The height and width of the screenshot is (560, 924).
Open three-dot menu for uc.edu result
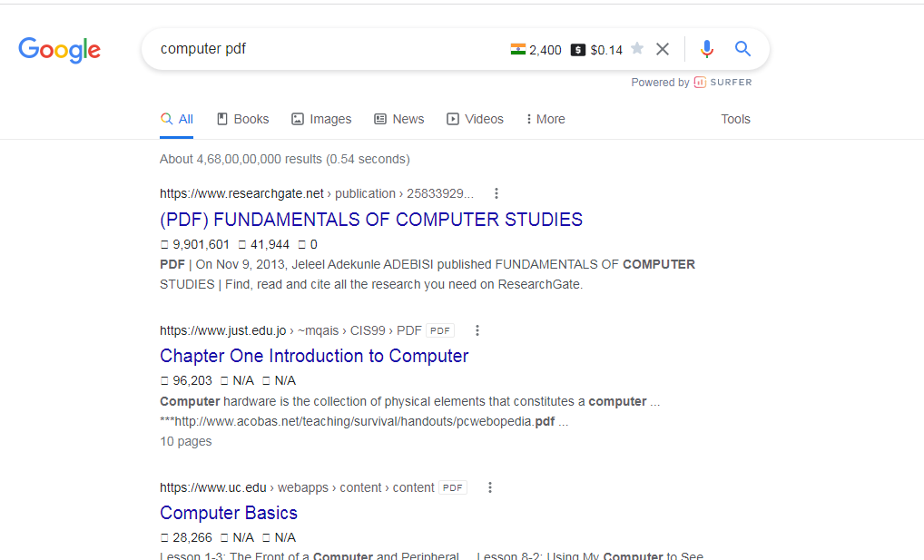490,487
